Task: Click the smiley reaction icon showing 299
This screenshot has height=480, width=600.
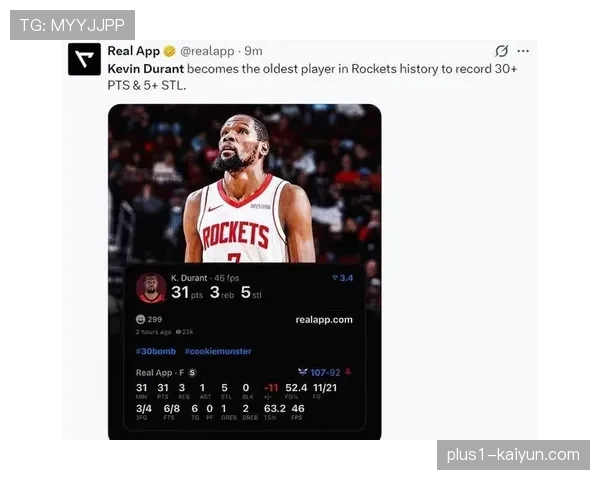Action: [x=140, y=319]
